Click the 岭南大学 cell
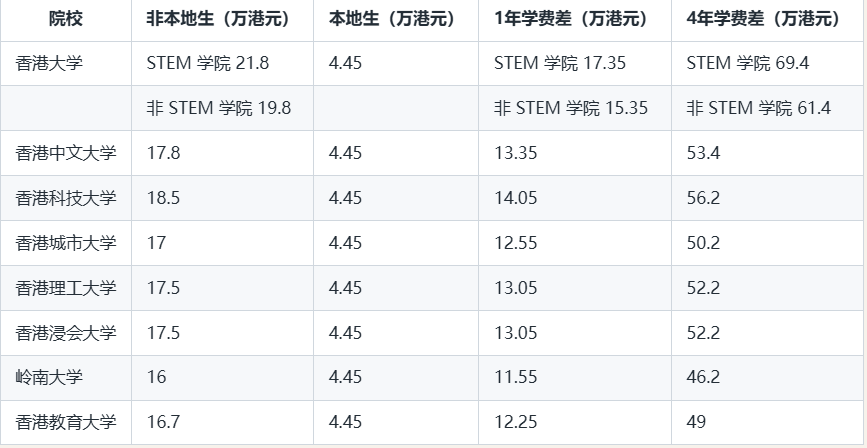The image size is (867, 448). [x=49, y=378]
